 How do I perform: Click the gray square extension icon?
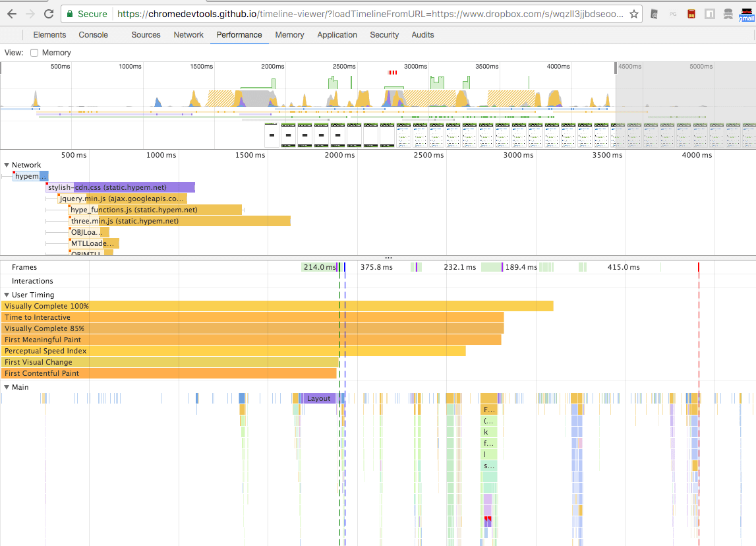[x=709, y=13]
